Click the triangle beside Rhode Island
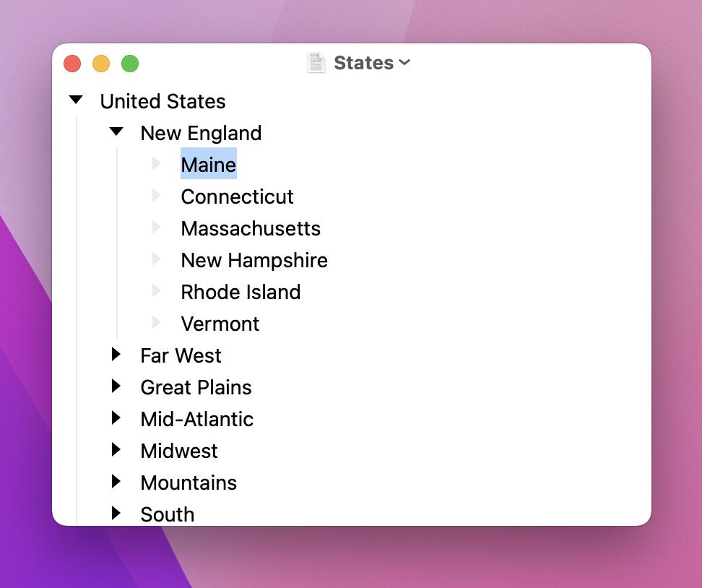The image size is (702, 588). click(x=156, y=290)
